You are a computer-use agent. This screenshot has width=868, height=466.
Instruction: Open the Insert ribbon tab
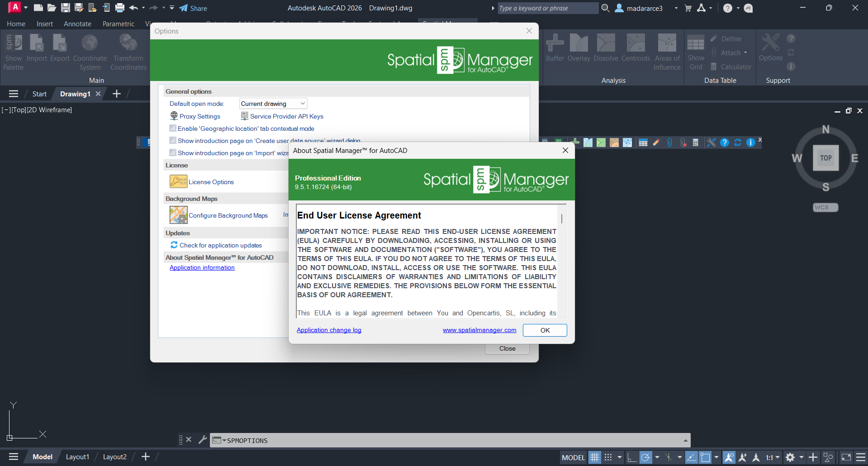click(45, 24)
